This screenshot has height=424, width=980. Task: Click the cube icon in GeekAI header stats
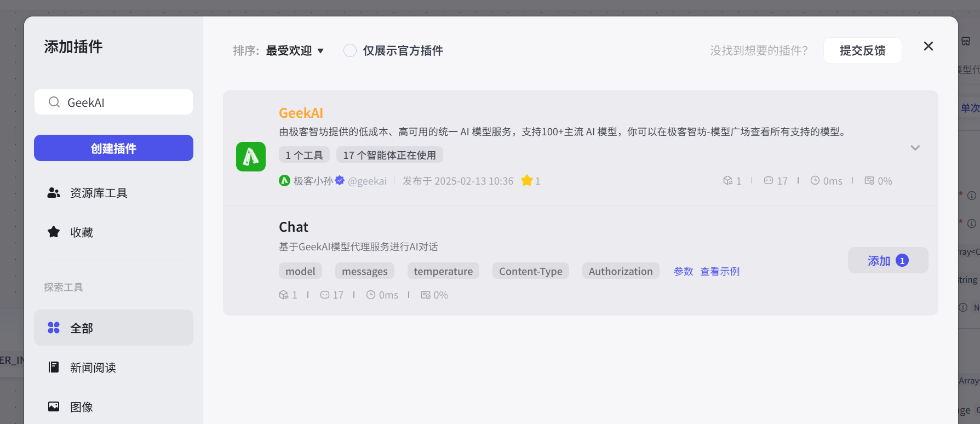pyautogui.click(x=728, y=180)
